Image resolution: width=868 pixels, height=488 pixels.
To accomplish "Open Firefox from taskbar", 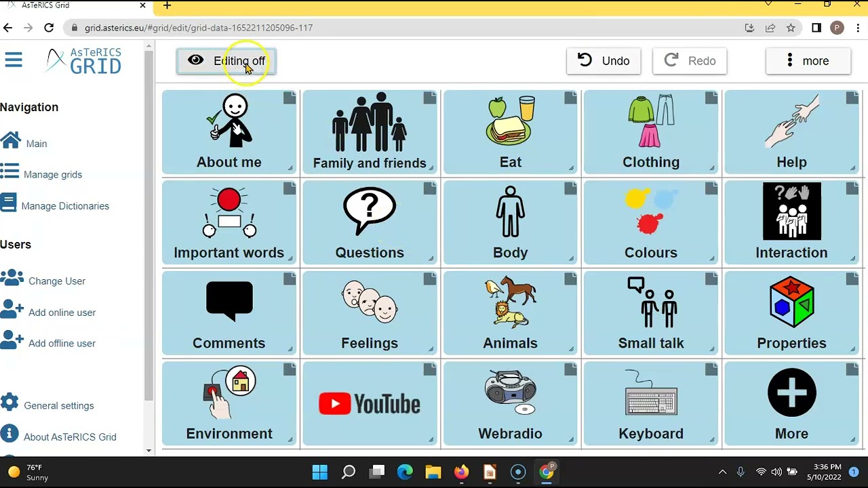I will [x=461, y=472].
